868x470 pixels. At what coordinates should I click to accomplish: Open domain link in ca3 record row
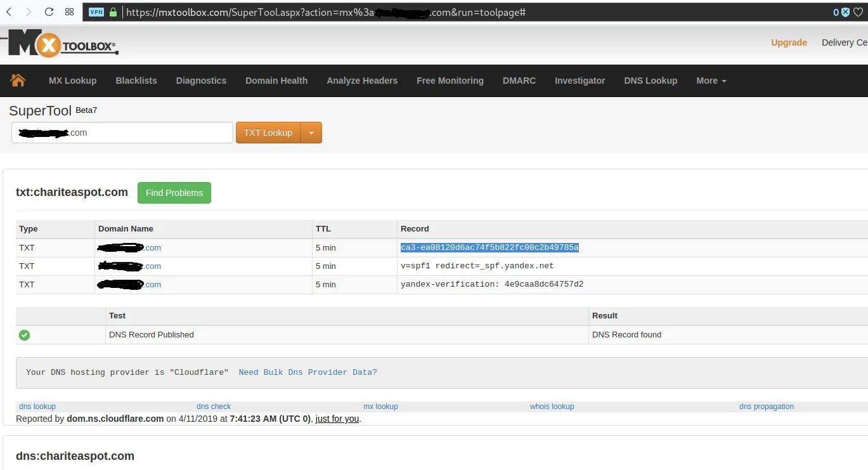[x=129, y=248]
